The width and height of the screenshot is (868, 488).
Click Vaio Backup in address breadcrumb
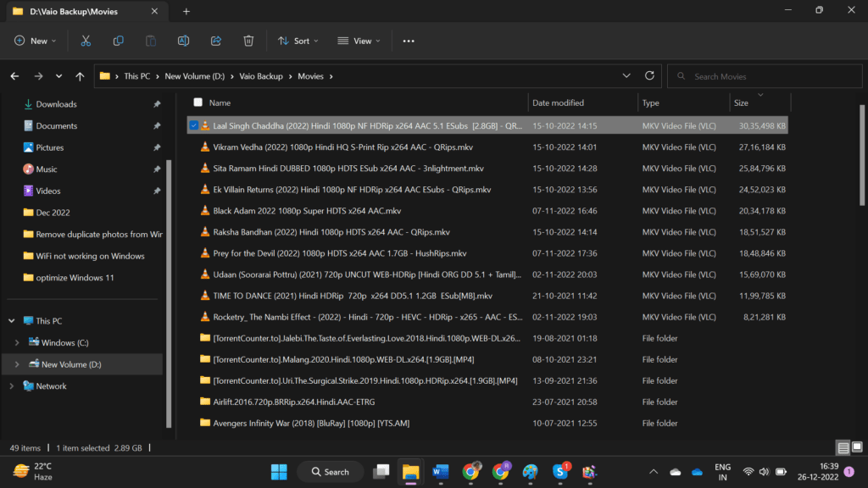(261, 76)
